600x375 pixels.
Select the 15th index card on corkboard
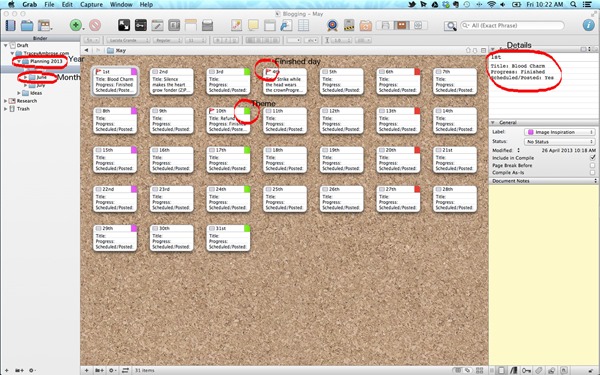(x=115, y=160)
